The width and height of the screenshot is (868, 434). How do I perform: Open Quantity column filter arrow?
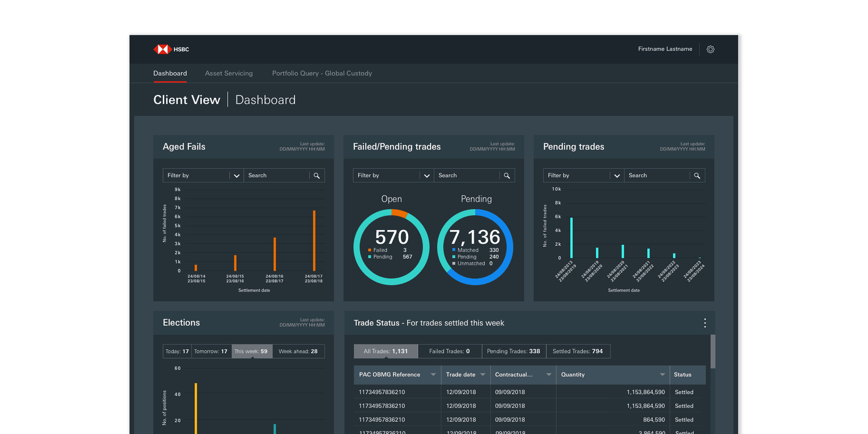click(x=662, y=375)
